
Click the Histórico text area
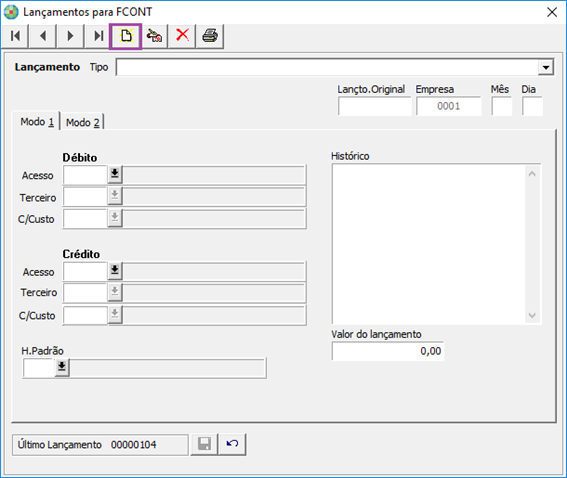[x=429, y=244]
